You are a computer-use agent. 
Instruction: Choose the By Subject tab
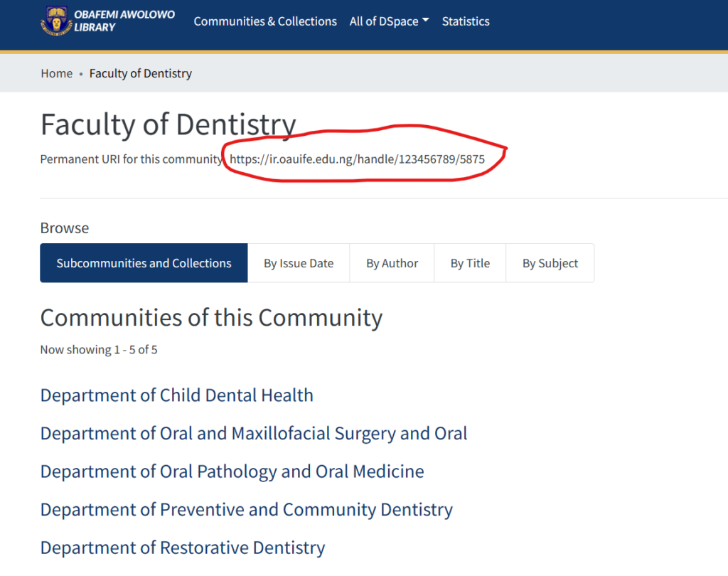tap(550, 263)
